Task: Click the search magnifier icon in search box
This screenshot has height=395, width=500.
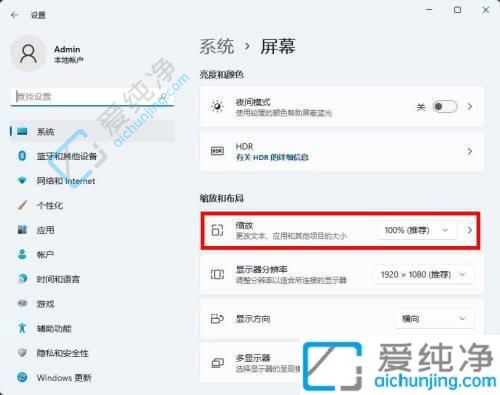Action: 163,97
